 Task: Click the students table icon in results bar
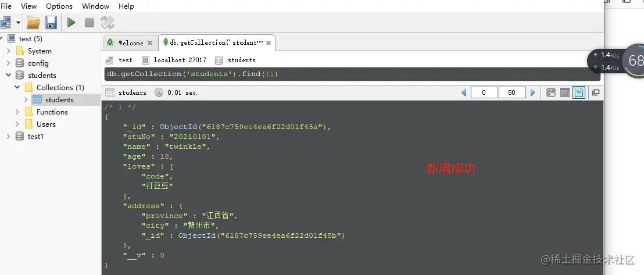(110, 92)
